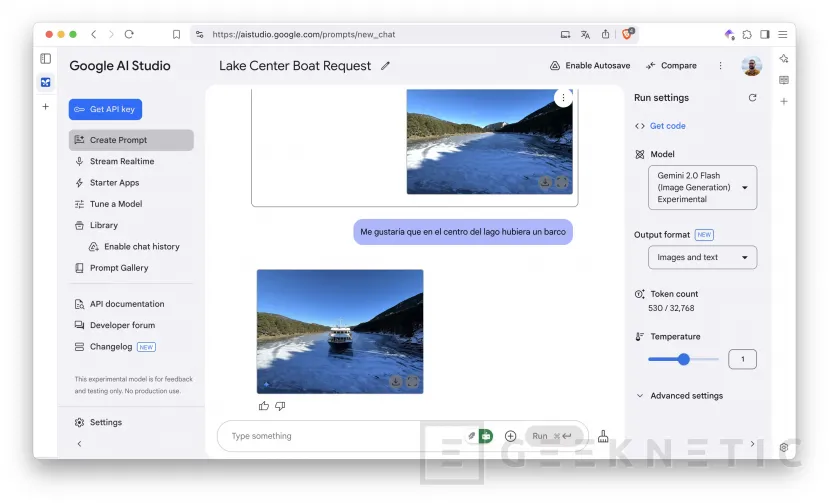The width and height of the screenshot is (829, 503).
Task: Click the temperature value box
Action: point(742,359)
